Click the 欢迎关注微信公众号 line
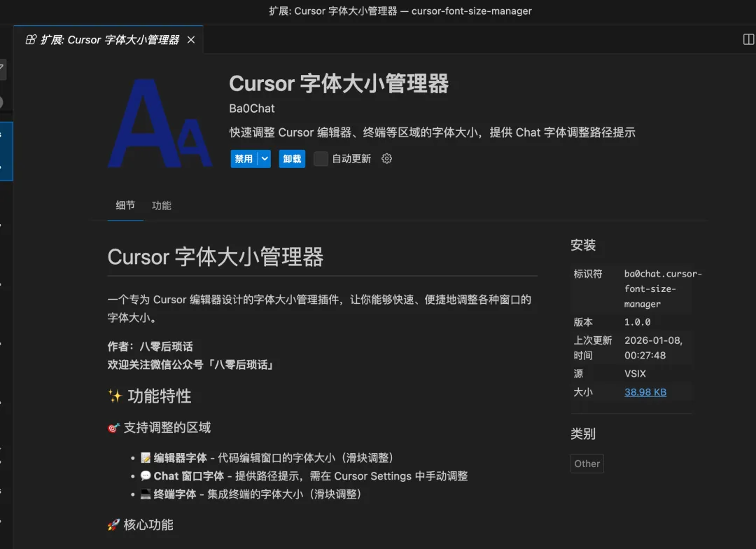Viewport: 756px width, 549px height. pyautogui.click(x=191, y=365)
